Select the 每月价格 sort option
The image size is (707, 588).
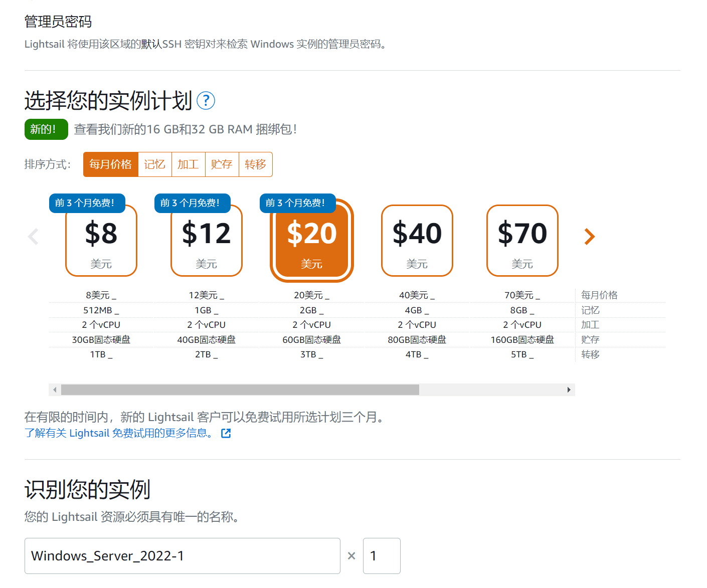110,164
